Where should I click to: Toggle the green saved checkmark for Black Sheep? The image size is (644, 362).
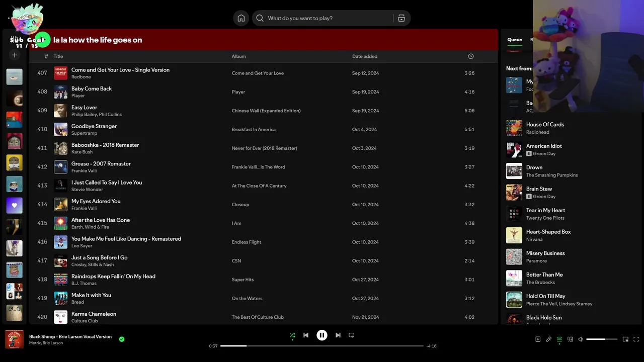pyautogui.click(x=121, y=339)
